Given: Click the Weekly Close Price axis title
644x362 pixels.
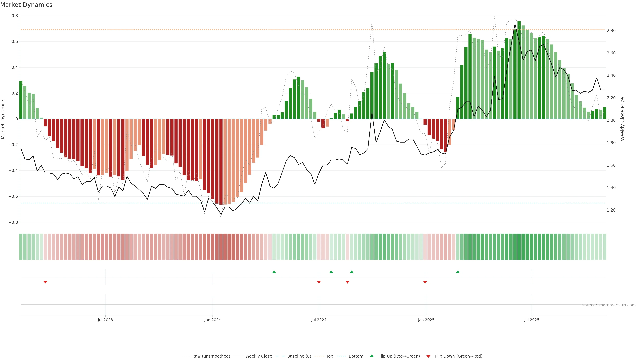Looking at the screenshot, I should (x=622, y=119).
